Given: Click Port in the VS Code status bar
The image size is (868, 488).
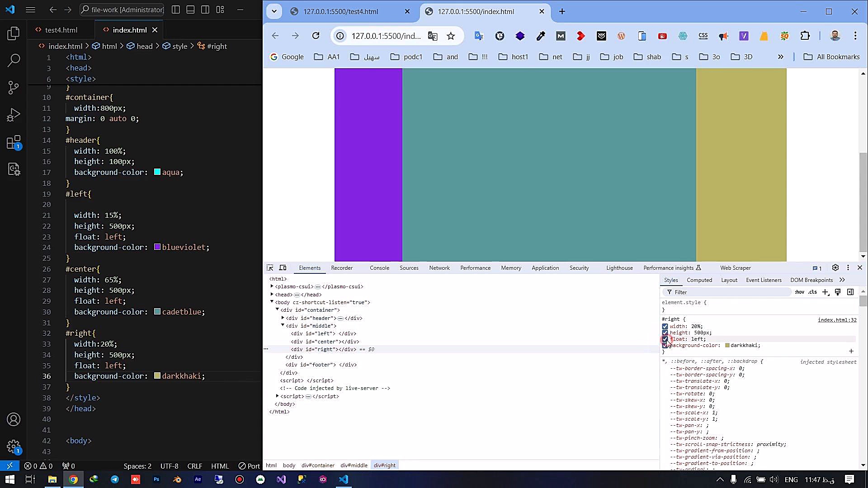Looking at the screenshot, I should [249, 466].
